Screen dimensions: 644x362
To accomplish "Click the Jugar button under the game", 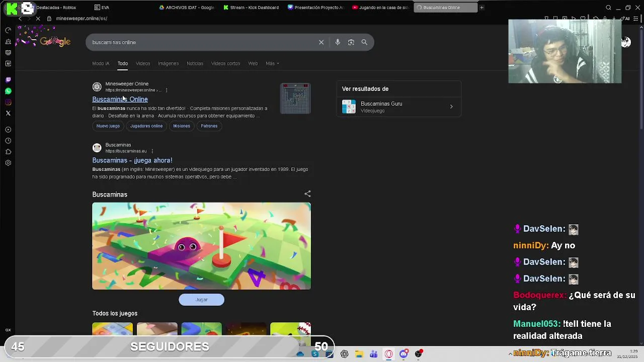I will [201, 300].
